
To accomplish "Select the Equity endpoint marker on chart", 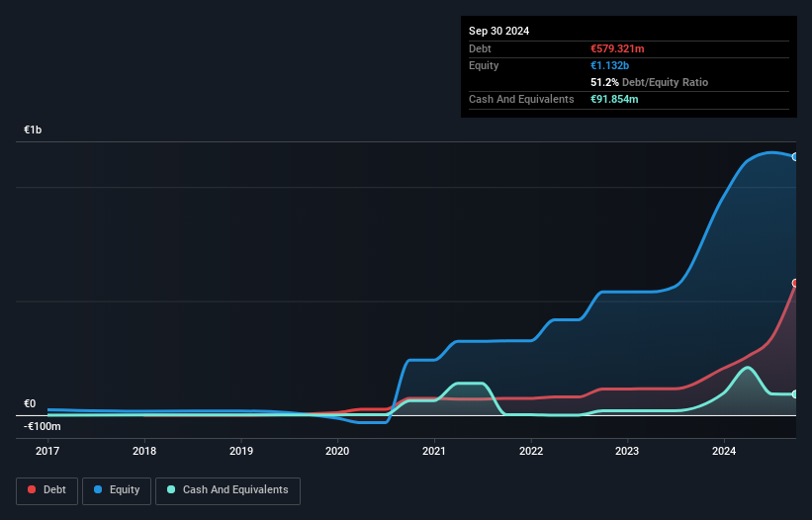I will (795, 157).
